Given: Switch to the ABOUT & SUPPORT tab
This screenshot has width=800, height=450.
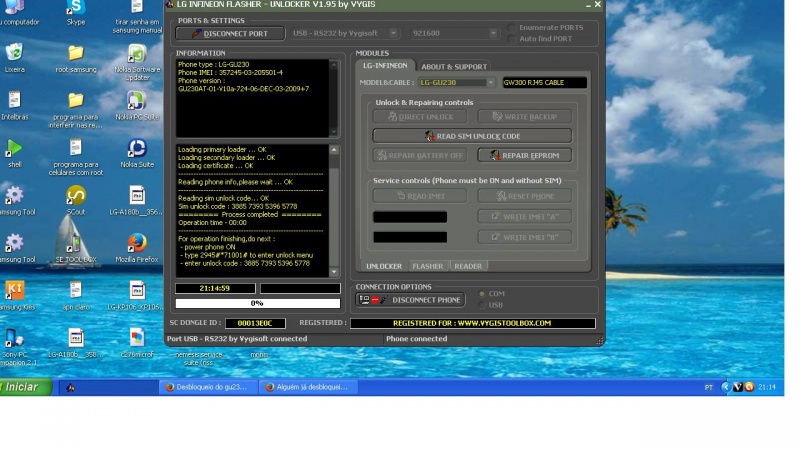Looking at the screenshot, I should click(454, 66).
